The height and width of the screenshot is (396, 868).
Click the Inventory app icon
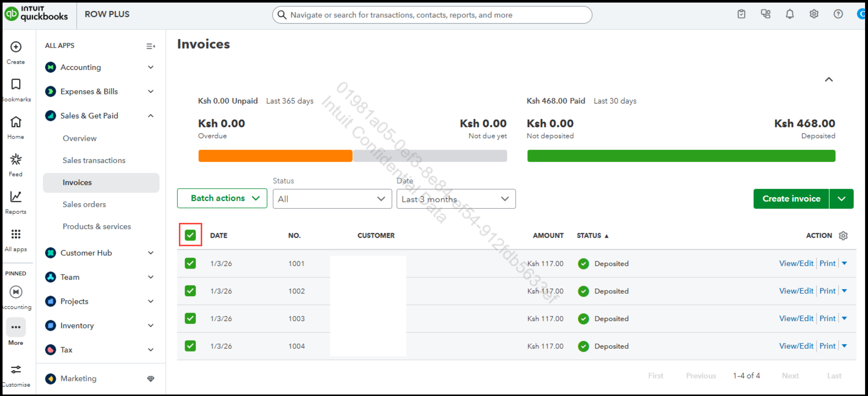(x=50, y=326)
